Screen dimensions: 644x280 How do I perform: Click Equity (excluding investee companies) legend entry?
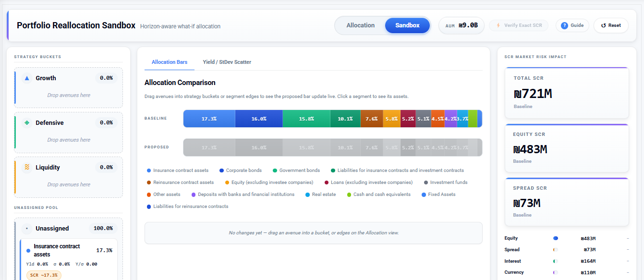click(x=269, y=183)
